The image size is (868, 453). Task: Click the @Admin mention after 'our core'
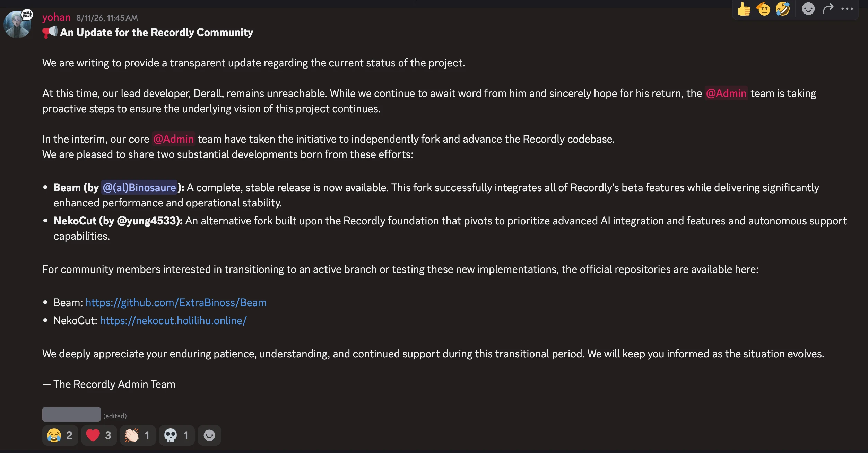coord(173,139)
